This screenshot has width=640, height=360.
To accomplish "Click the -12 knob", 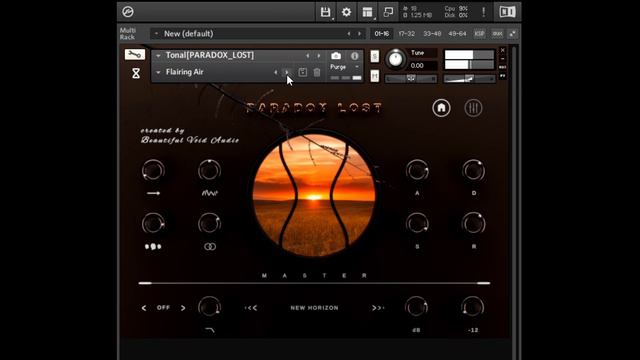I will pos(473,307).
